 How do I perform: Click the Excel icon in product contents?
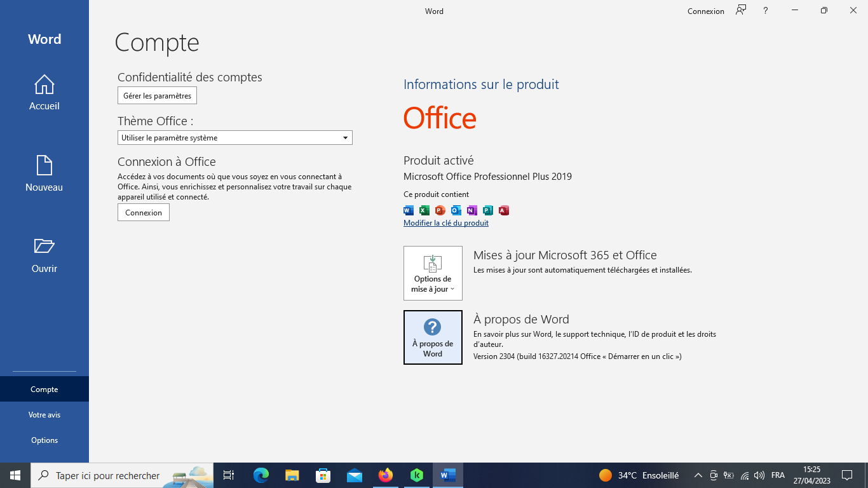tap(424, 210)
